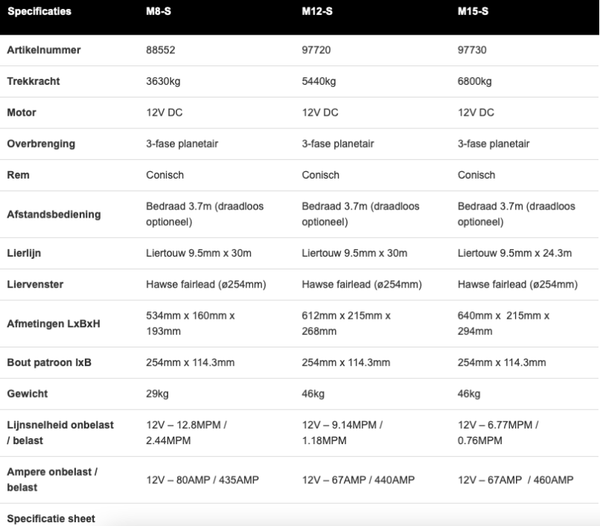Viewport: 600px width, 526px height.
Task: Click the Liertouw 9.5mm x 24.3m cell
Action: [514, 253]
